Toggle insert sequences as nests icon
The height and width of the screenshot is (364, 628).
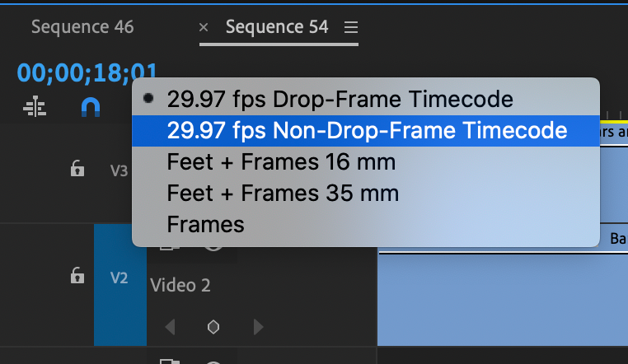coord(35,107)
